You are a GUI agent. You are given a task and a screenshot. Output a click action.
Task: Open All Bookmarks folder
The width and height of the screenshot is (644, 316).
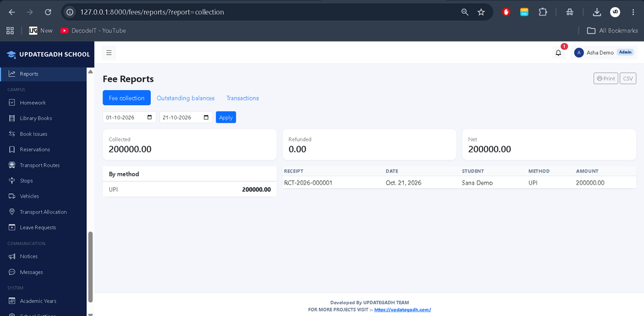pos(613,30)
